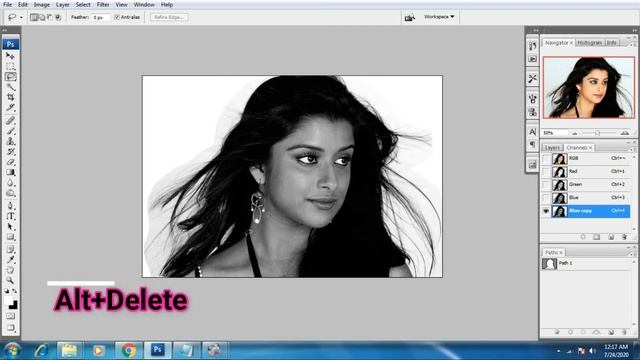
Task: Hide the Blue copy channel eye
Action: pyautogui.click(x=546, y=211)
